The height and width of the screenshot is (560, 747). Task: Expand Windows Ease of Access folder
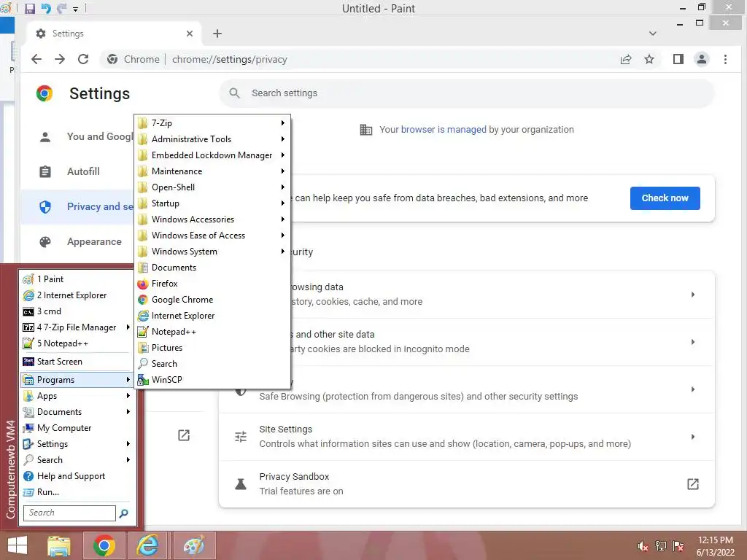(x=212, y=236)
